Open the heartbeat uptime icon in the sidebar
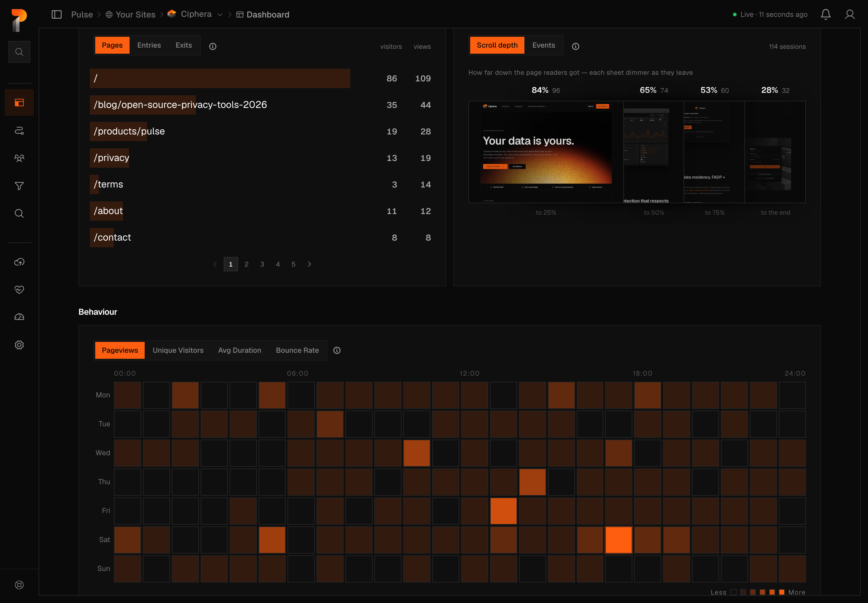Screen dimensions: 868x603 tap(19, 289)
